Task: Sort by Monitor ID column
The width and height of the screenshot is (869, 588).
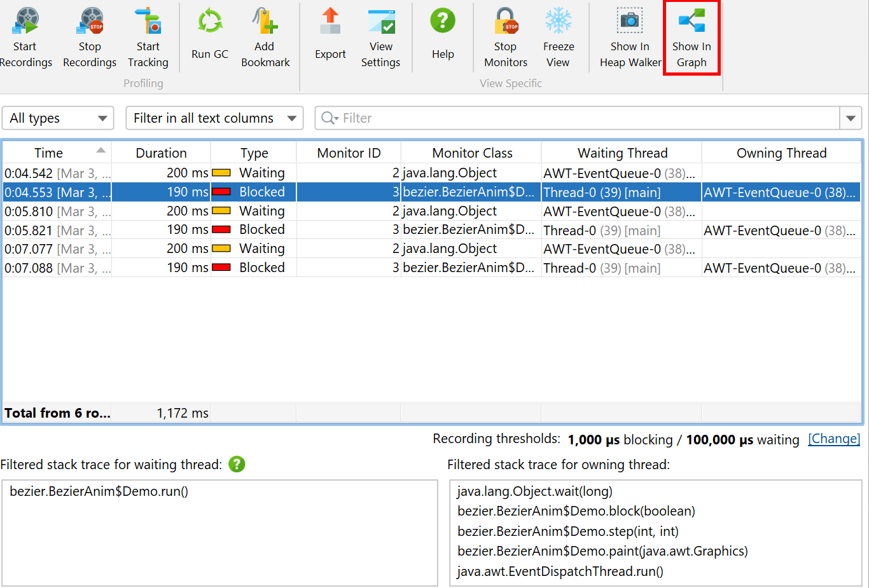Action: [349, 153]
